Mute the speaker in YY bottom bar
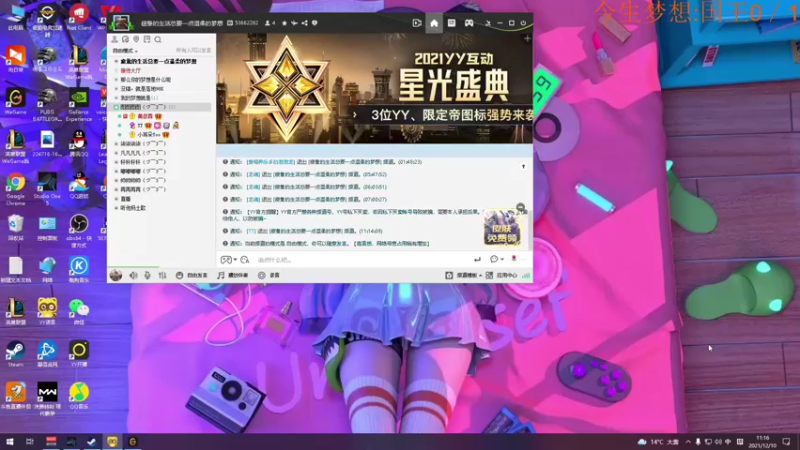The height and width of the screenshot is (450, 800). click(133, 276)
